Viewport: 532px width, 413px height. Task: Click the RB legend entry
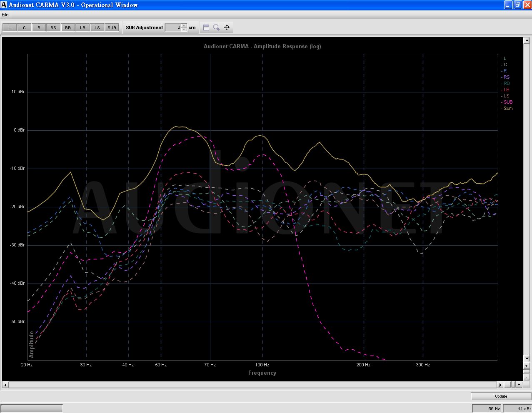click(x=505, y=84)
